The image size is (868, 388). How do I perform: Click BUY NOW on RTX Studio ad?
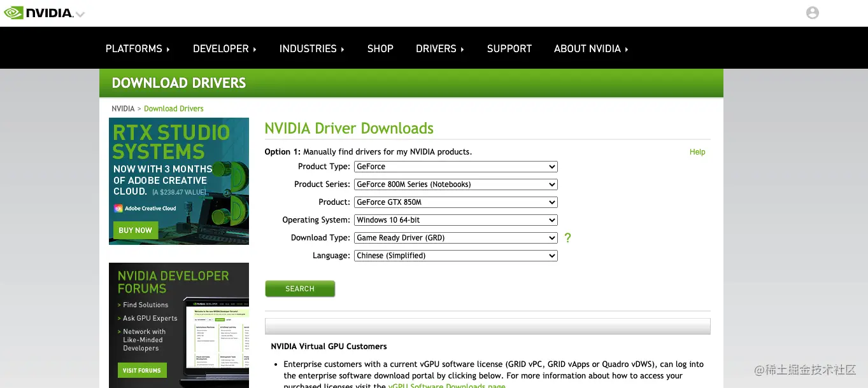click(x=135, y=230)
